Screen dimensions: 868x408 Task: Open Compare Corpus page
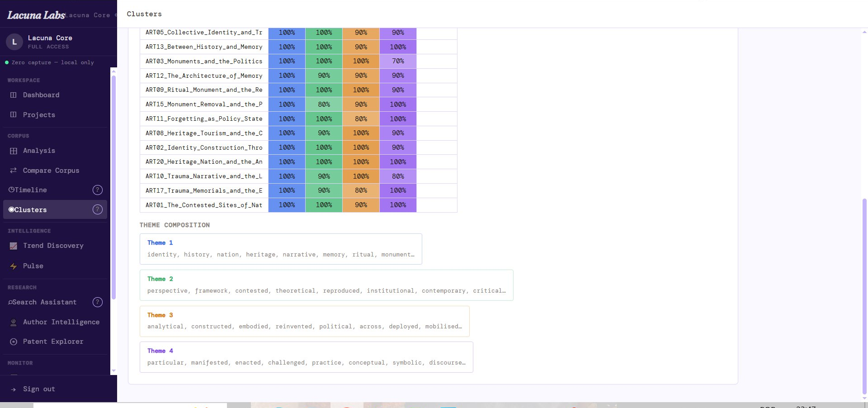(55, 171)
